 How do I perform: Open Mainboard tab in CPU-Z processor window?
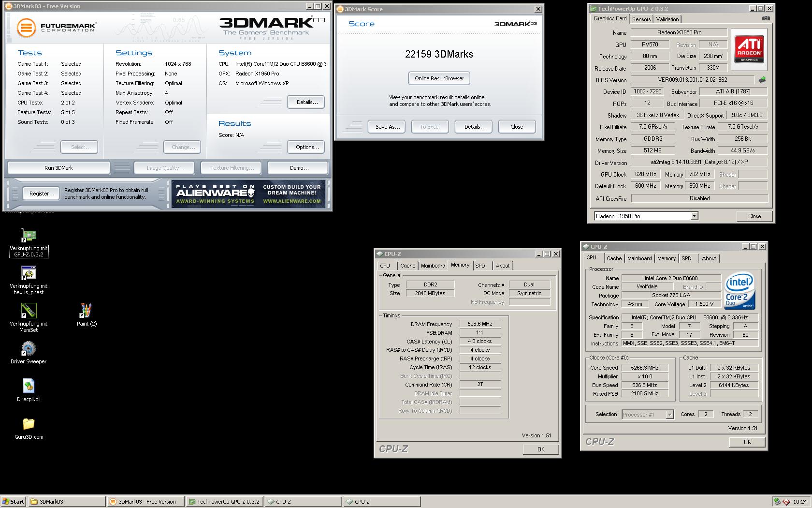coord(639,258)
